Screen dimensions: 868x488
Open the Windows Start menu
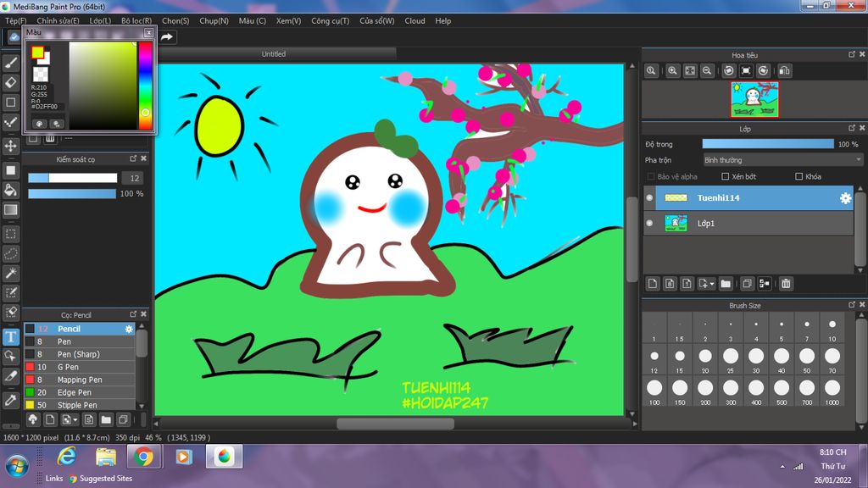coord(17,466)
